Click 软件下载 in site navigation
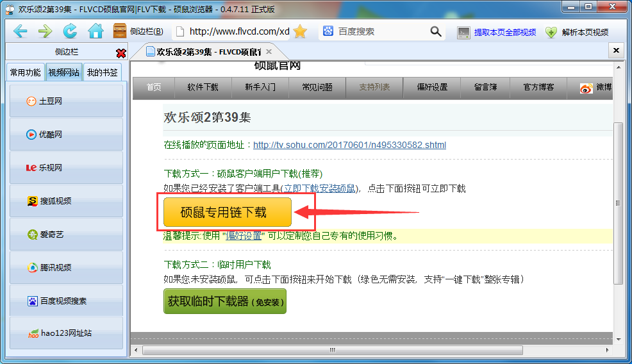632x364 pixels. 203,87
